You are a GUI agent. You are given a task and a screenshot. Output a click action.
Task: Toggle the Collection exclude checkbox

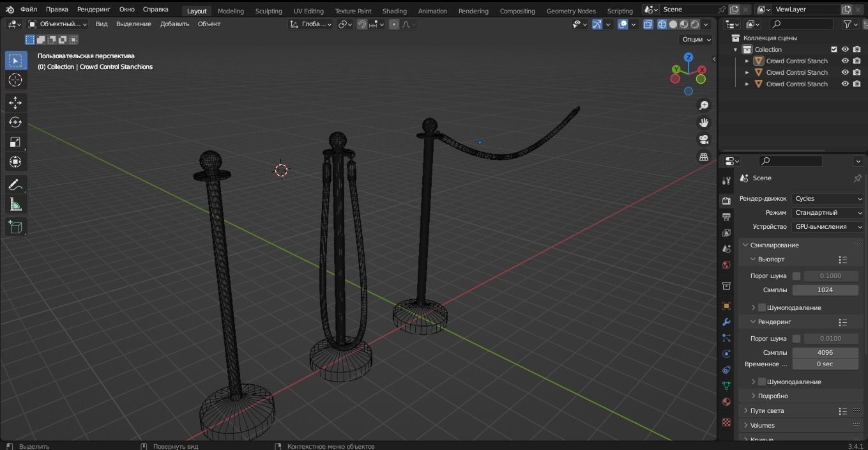point(834,49)
